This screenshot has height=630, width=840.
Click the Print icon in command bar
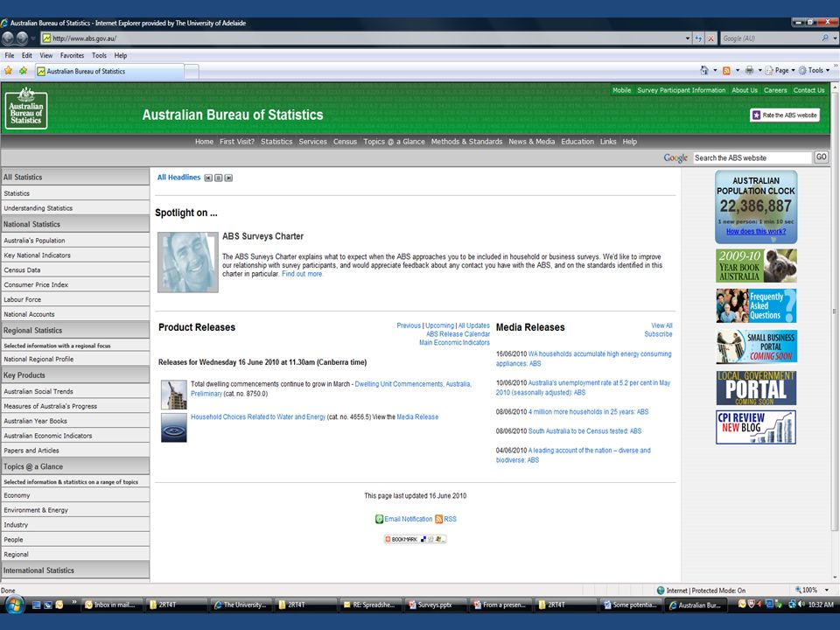(749, 70)
